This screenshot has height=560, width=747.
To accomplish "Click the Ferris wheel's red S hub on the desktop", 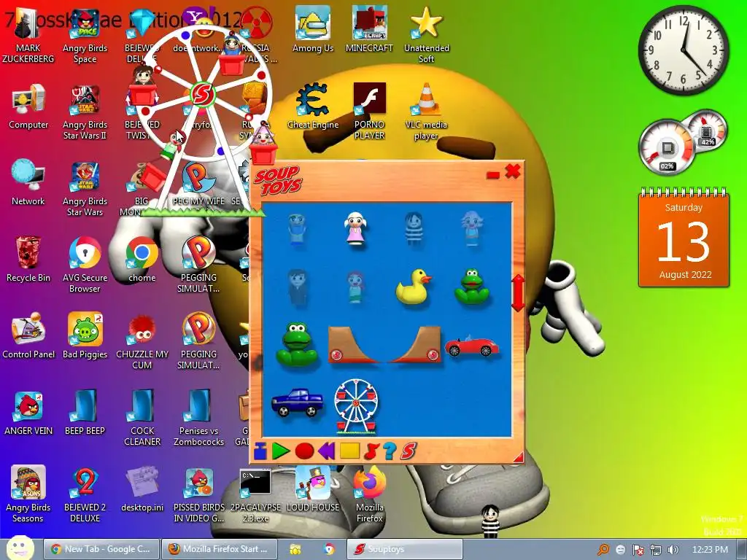I will click(203, 94).
